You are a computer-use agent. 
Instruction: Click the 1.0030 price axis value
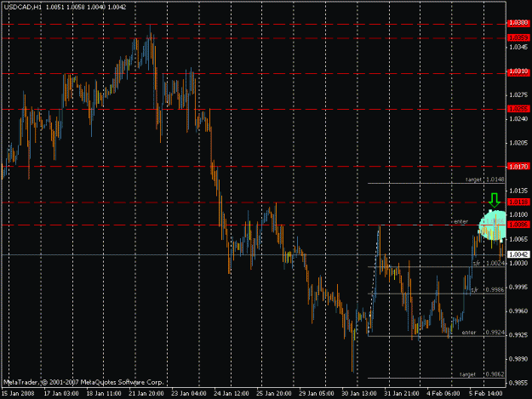pos(518,263)
